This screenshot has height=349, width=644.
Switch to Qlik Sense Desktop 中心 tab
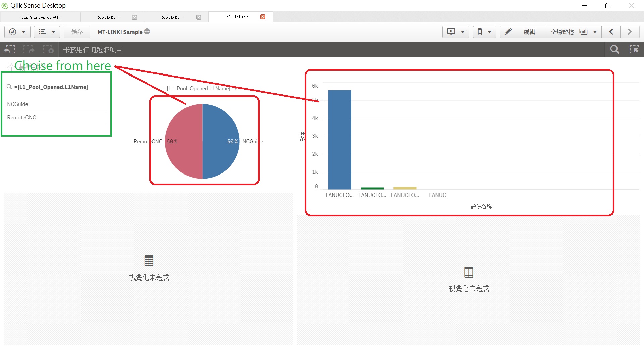coord(40,17)
